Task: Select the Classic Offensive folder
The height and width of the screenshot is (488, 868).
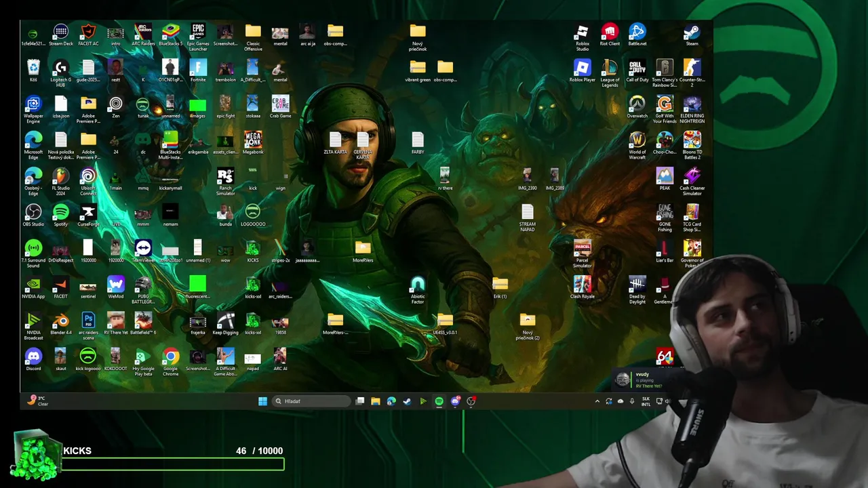Action: [x=253, y=37]
